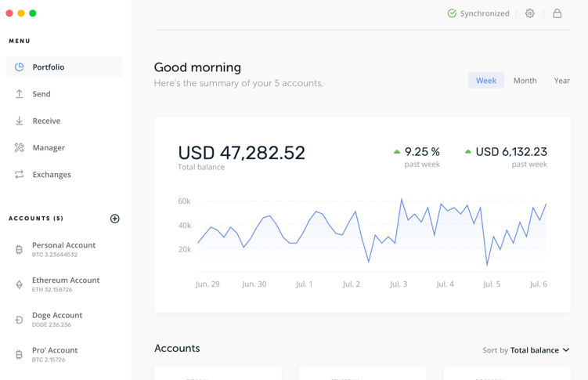Select the Week time range
The image size is (588, 380).
click(486, 81)
